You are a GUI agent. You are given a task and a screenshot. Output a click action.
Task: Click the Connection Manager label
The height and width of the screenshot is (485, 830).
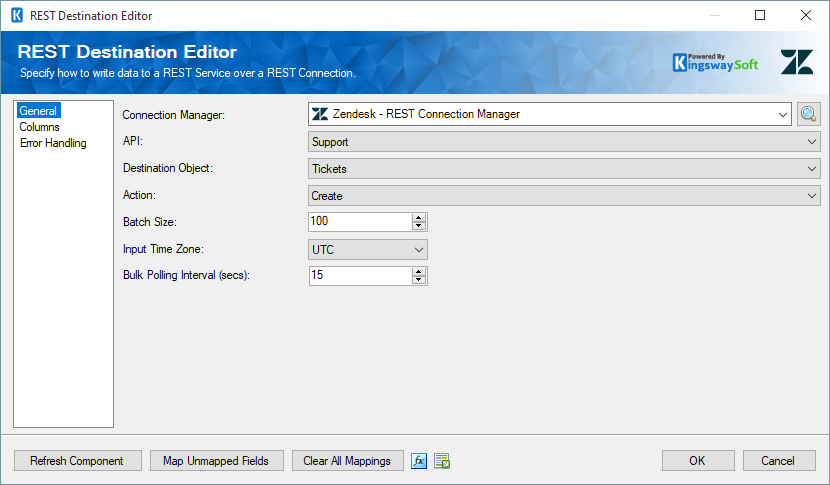[x=174, y=115]
